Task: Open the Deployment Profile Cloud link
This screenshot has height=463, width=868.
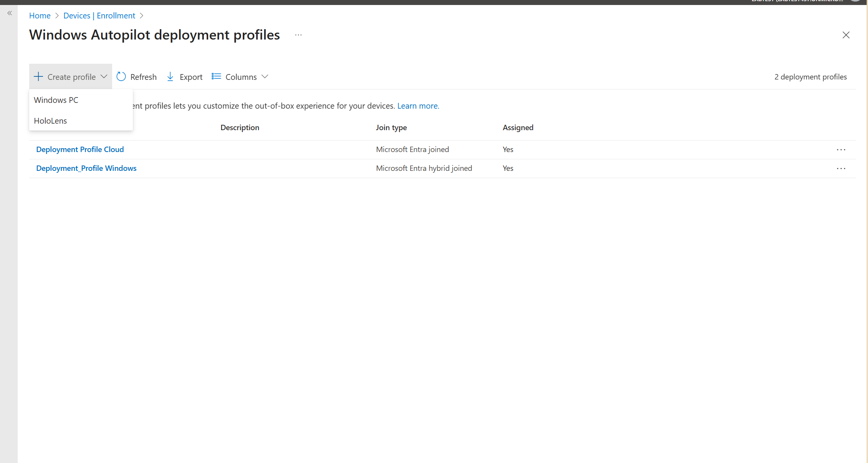Action: [80, 149]
